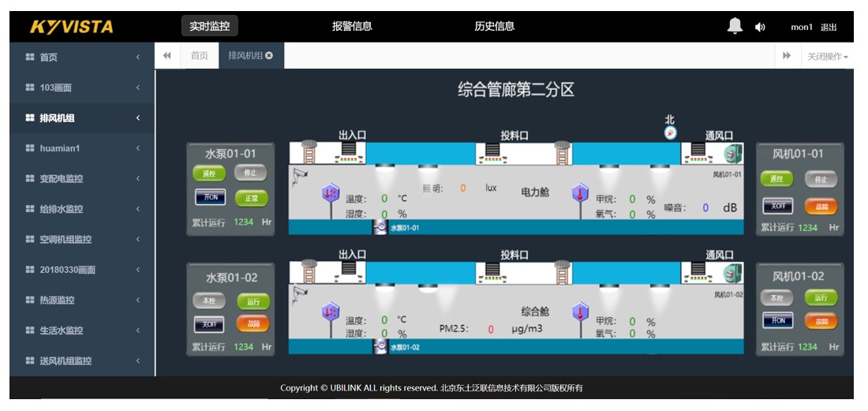Toggle the 开ON switch for 水泵01-01
This screenshot has height=411, width=868.
coord(210,197)
